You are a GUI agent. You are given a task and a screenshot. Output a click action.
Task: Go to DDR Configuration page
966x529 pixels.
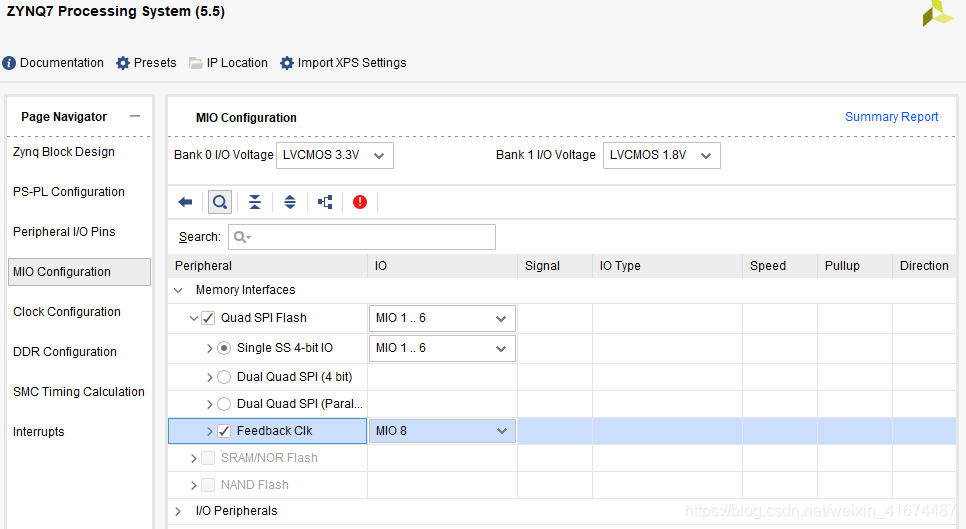coord(65,352)
